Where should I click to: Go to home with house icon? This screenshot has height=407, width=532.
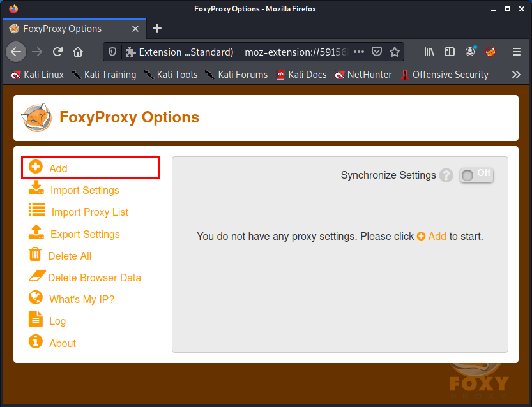click(x=78, y=52)
